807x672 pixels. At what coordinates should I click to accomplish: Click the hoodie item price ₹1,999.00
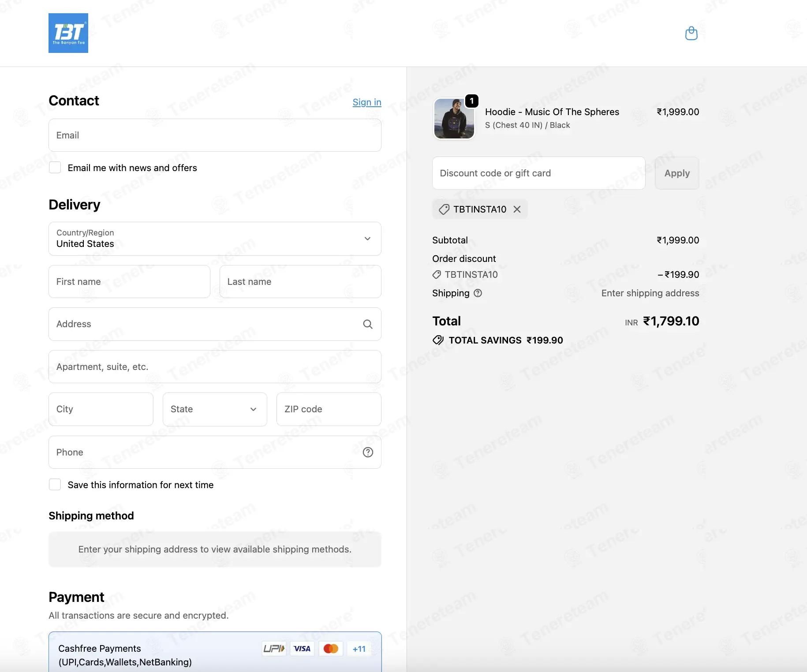pos(678,112)
